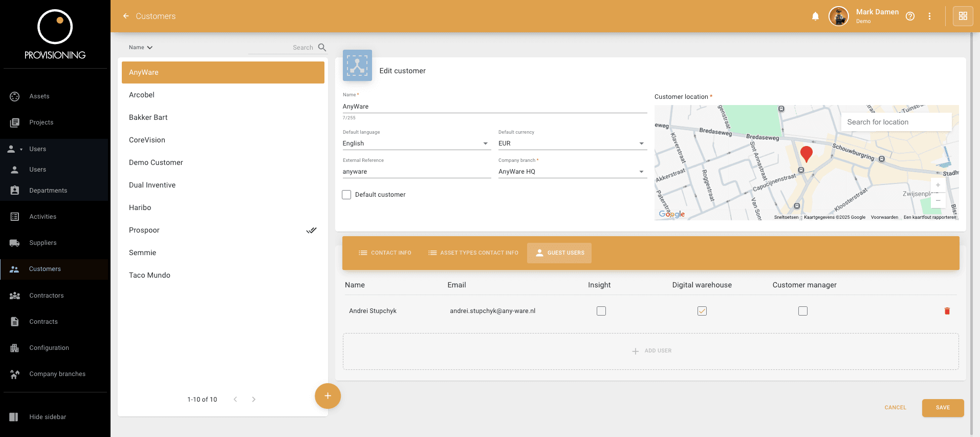Select AnyWare in the customer list

tap(223, 72)
